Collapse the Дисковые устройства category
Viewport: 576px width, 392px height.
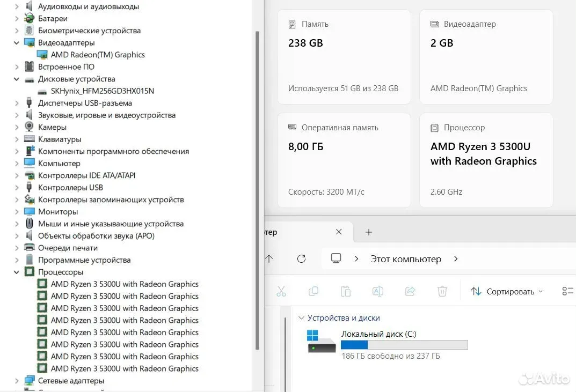[x=17, y=79]
